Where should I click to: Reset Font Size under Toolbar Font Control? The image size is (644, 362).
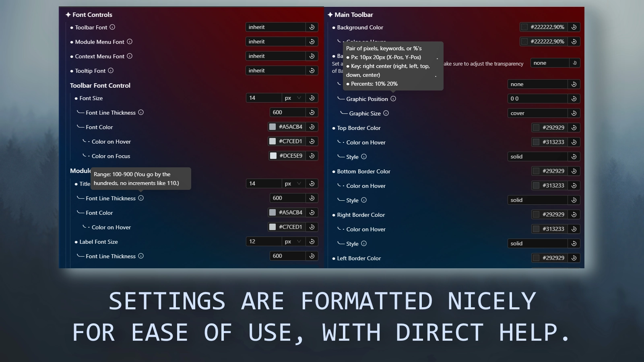click(x=312, y=98)
